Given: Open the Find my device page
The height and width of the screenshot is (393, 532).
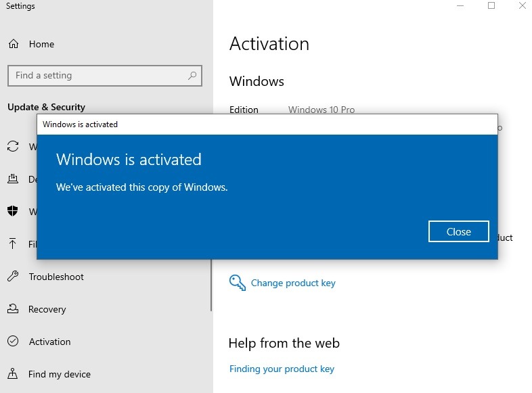Looking at the screenshot, I should click(x=60, y=374).
